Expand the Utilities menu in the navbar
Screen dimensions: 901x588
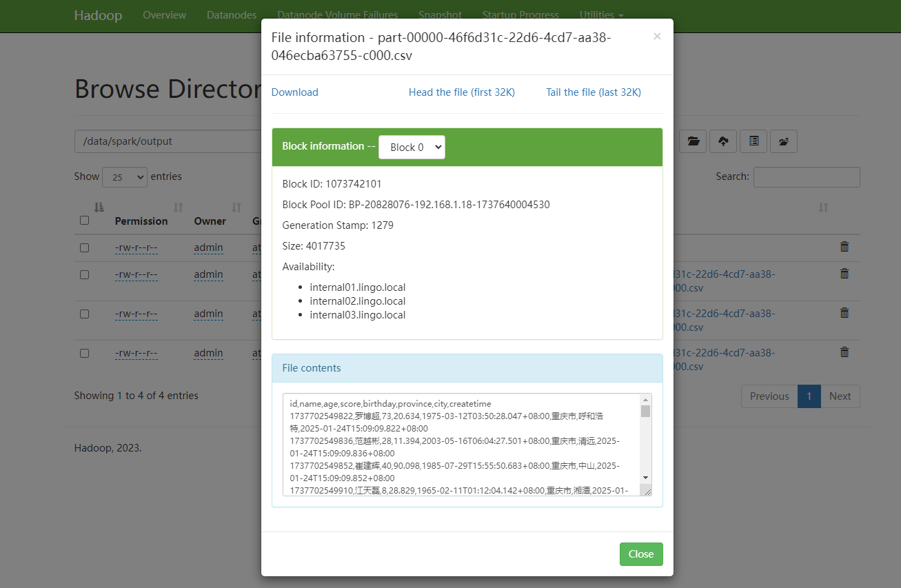click(x=601, y=15)
